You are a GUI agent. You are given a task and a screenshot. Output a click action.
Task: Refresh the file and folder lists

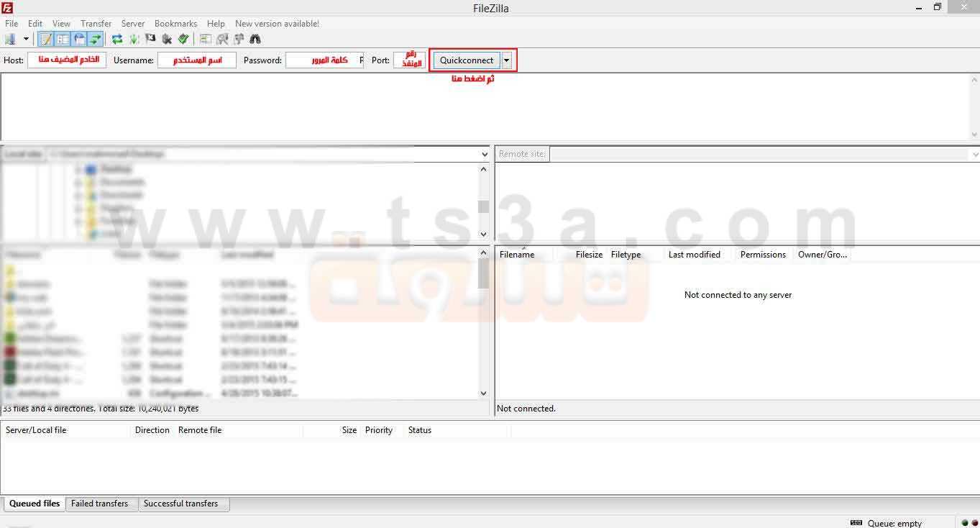117,39
